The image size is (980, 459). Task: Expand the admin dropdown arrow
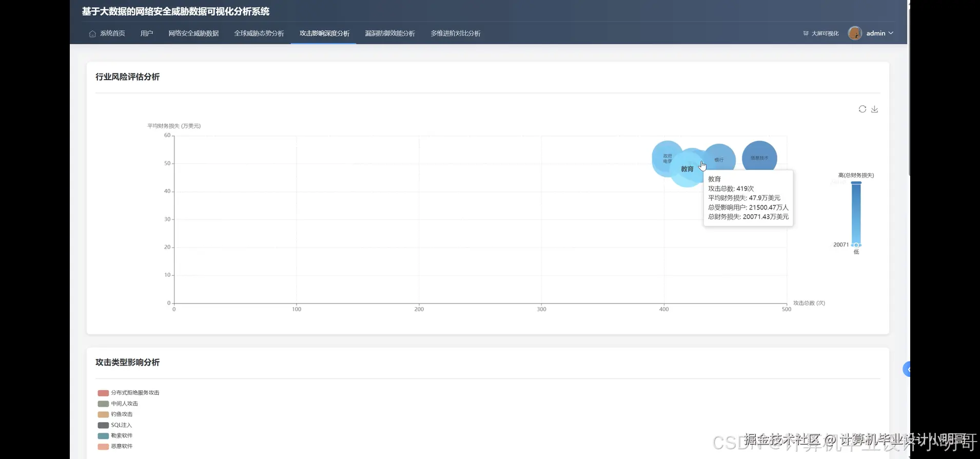click(x=891, y=33)
